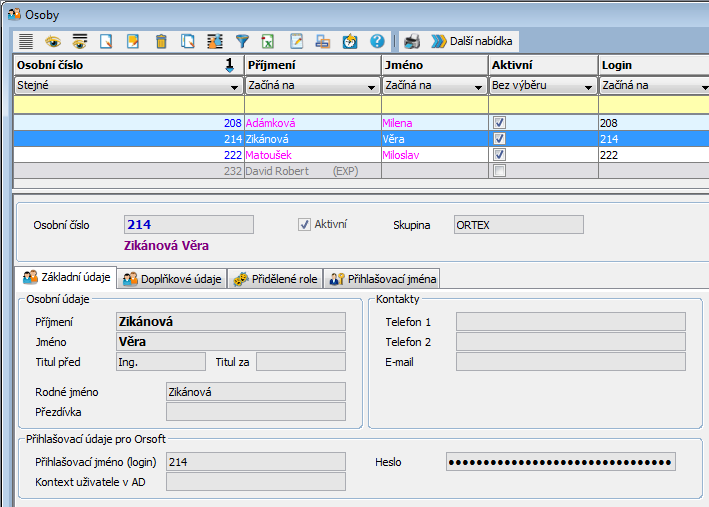Expand the 'Bez výběru' dropdown under Aktivní
This screenshot has width=709, height=507.
pos(590,87)
